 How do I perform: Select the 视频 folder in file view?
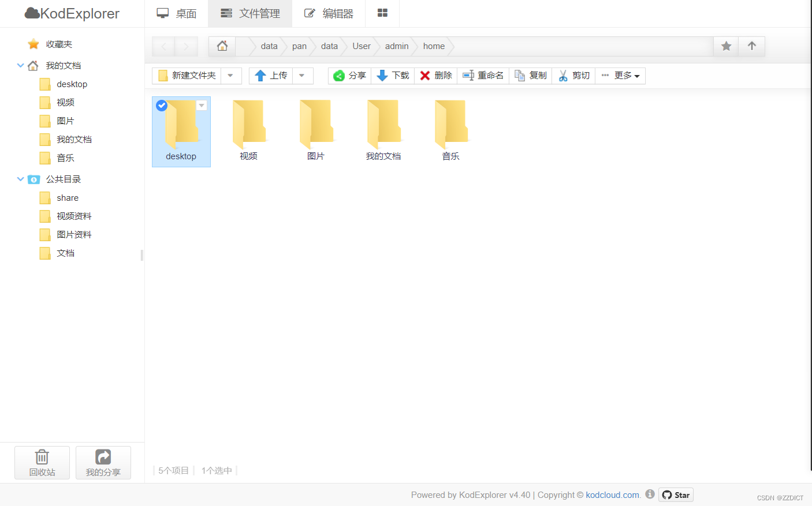(249, 132)
